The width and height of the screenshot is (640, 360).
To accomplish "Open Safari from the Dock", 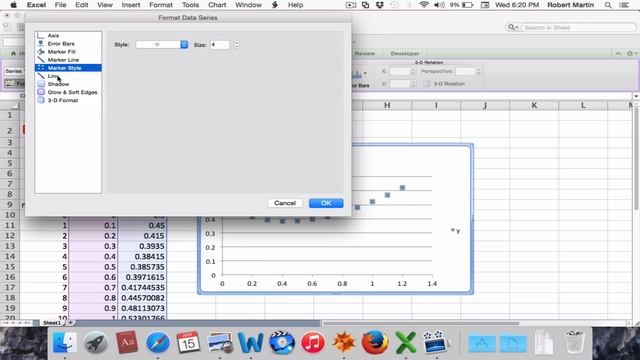I will [158, 342].
